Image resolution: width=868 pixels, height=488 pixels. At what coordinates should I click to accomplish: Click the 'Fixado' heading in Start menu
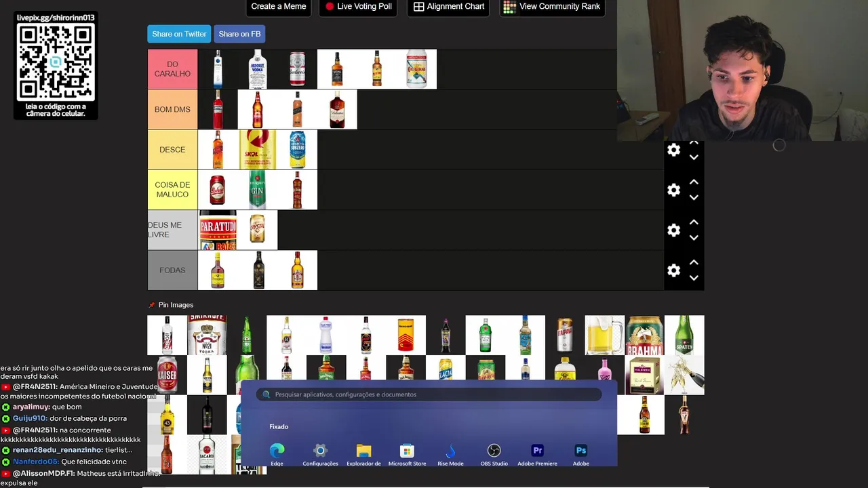tap(279, 427)
